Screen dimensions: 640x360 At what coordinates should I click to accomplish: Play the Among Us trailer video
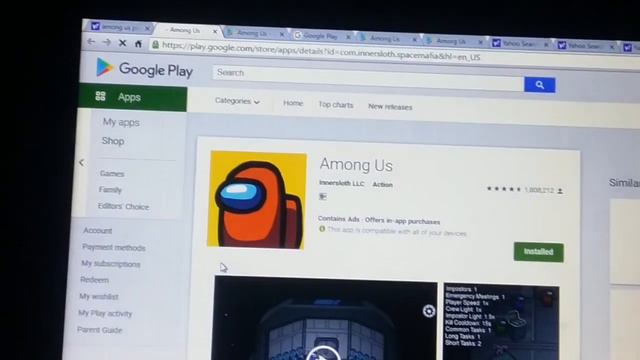coord(323,354)
